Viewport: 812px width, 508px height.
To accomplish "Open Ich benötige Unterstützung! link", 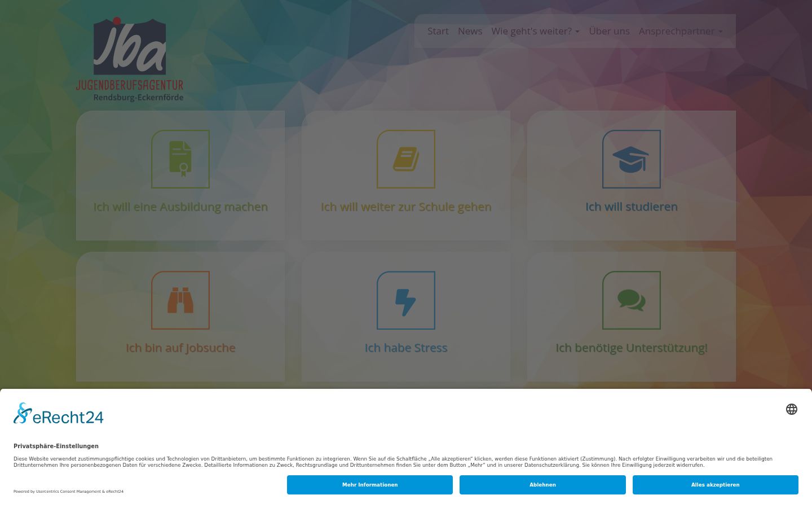I will point(632,348).
